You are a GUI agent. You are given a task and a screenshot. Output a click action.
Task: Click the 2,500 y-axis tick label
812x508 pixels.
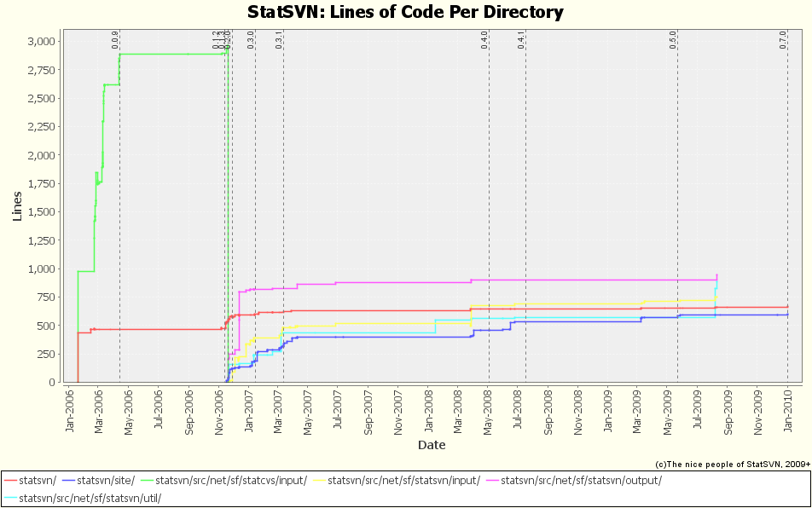click(x=41, y=98)
